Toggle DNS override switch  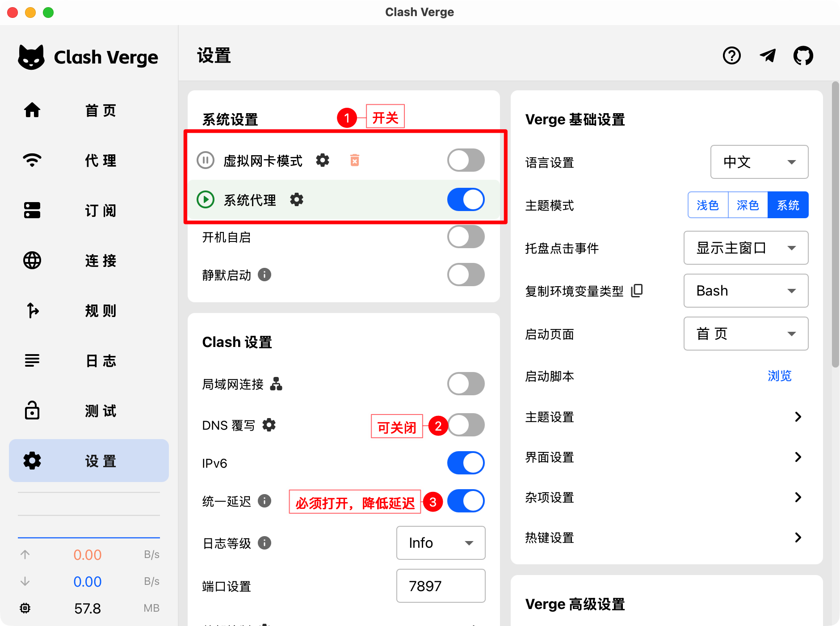pos(466,425)
